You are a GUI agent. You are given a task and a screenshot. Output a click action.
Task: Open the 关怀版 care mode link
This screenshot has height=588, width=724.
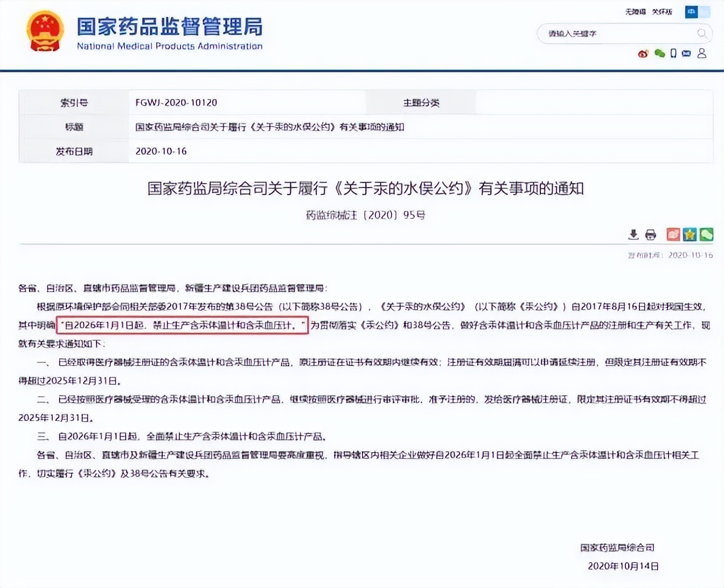pos(662,12)
